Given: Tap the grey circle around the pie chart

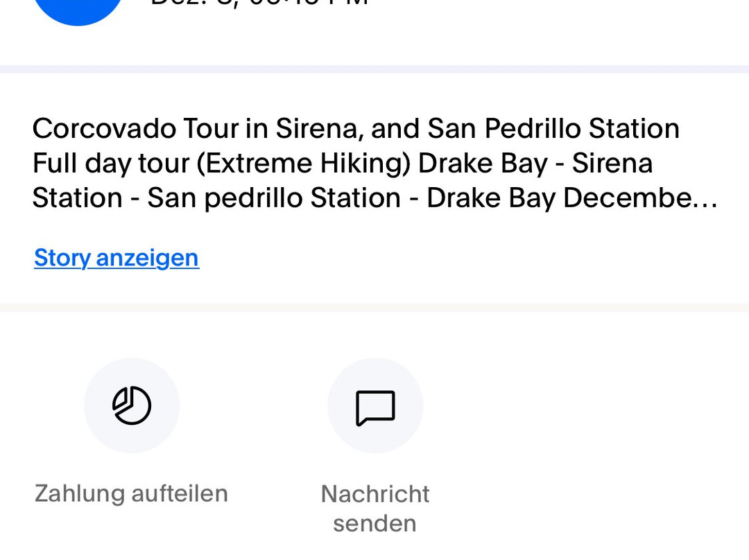Looking at the screenshot, I should point(132,405).
